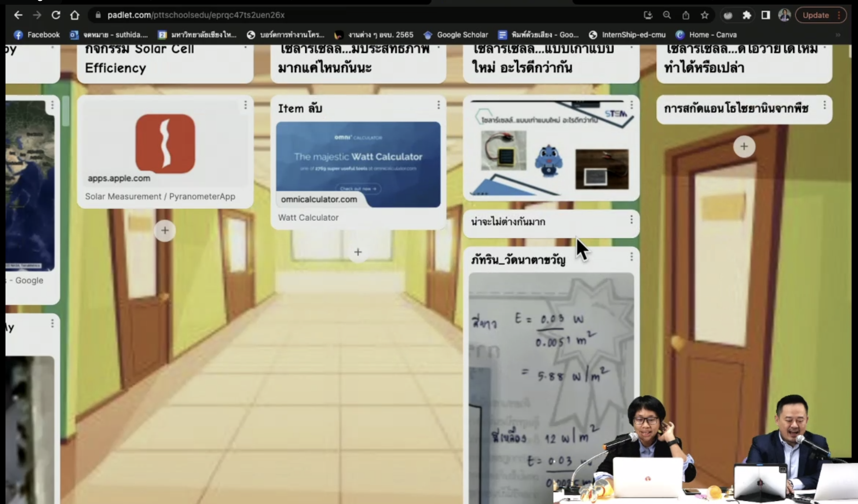Click inside the address bar input field

tap(264, 15)
